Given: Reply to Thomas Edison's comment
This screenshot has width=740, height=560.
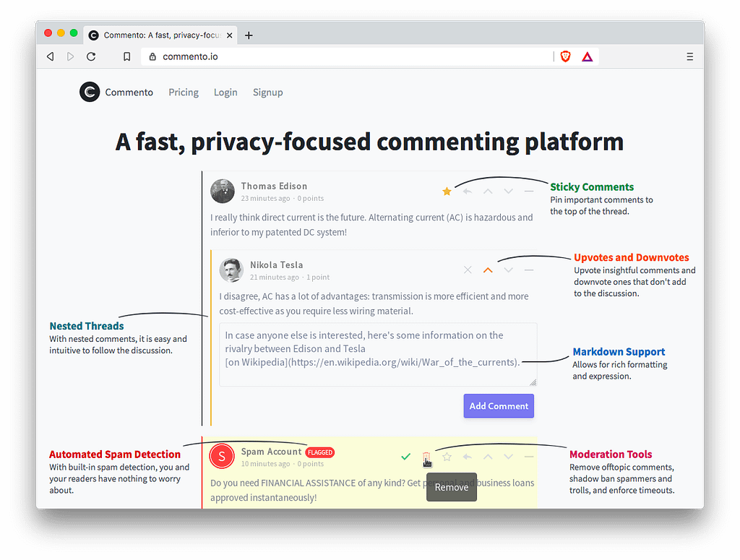Looking at the screenshot, I should point(468,191).
